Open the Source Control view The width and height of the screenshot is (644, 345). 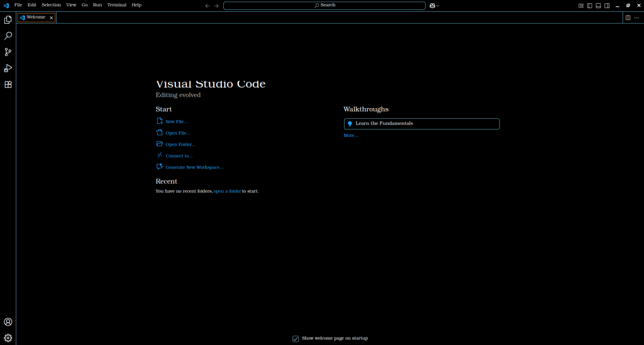(x=8, y=52)
